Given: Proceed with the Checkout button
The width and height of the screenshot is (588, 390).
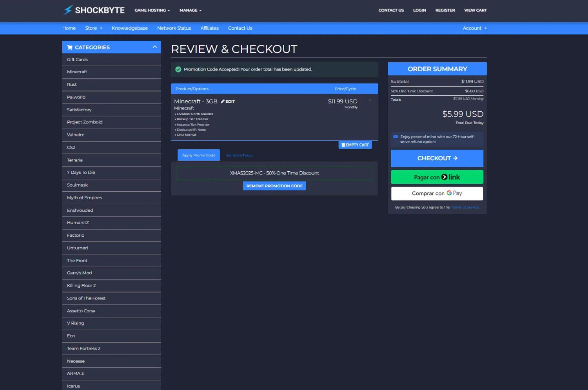Looking at the screenshot, I should point(437,158).
